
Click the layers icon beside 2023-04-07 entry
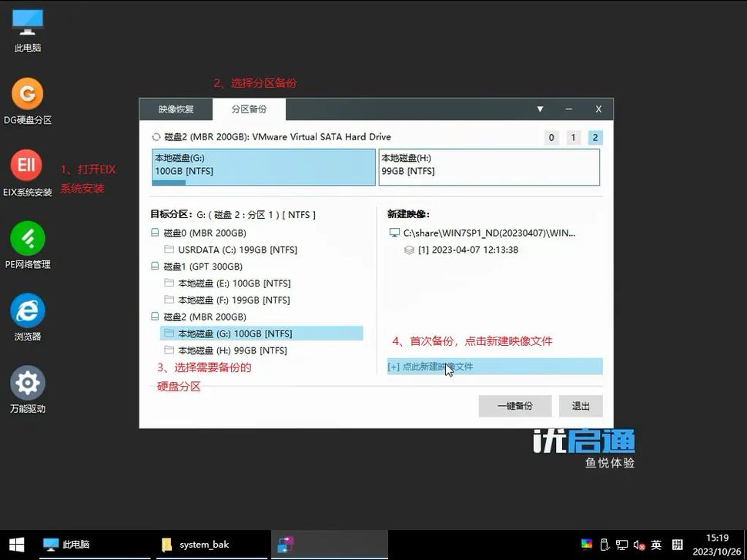coord(409,250)
